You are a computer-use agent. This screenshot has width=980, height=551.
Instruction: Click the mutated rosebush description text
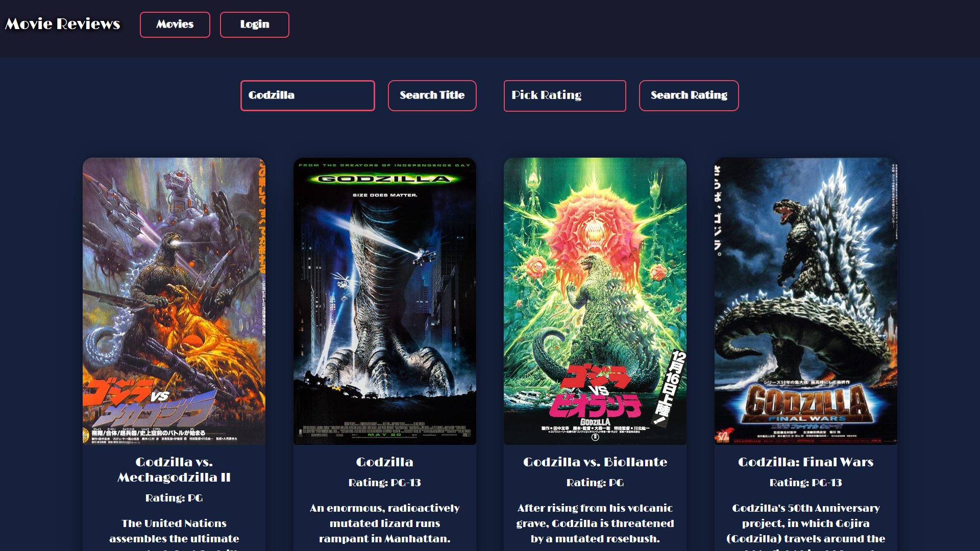(595, 523)
